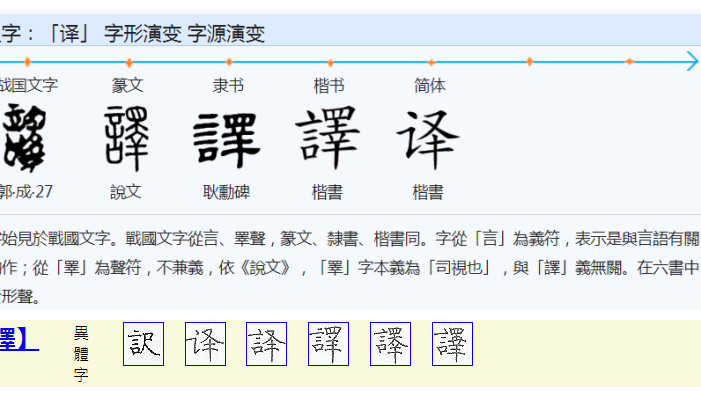Click the timeline marker above 隶书
Screen dimensions: 701x397
229,62
